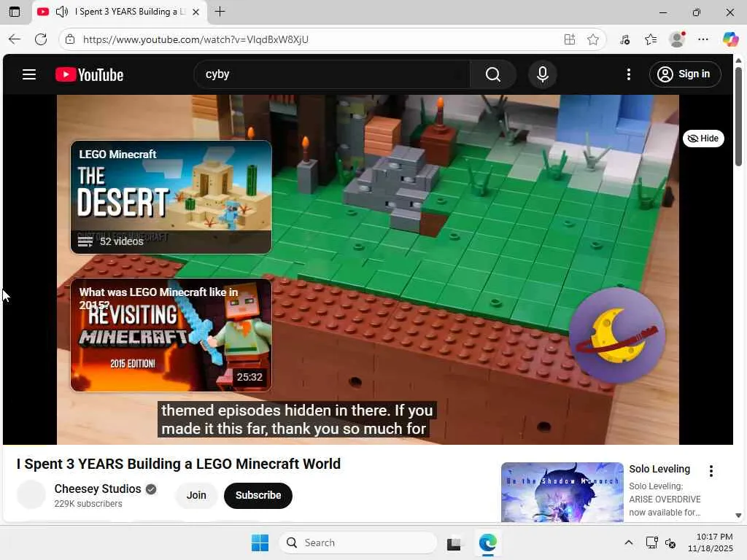Open the muted volume tray icon

(x=670, y=542)
